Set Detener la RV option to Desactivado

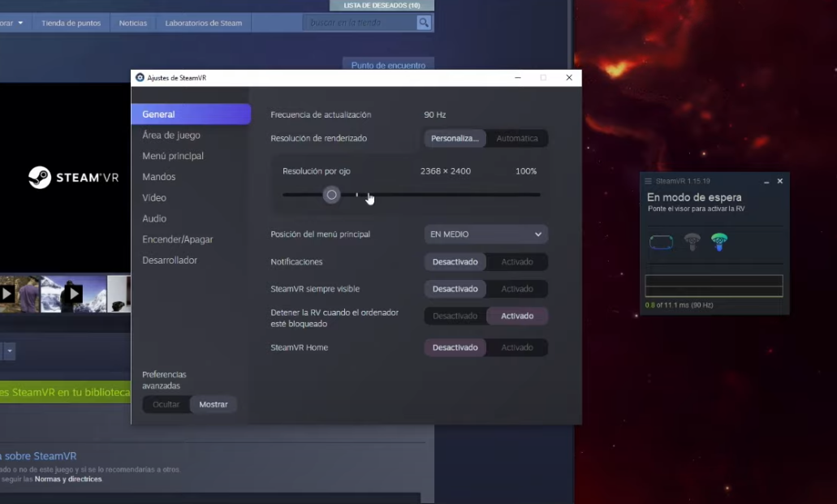pos(455,316)
